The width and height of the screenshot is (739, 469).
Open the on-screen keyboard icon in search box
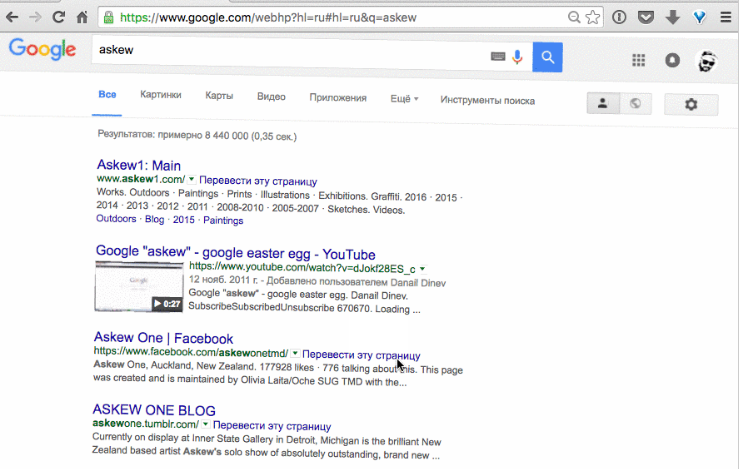(x=498, y=57)
